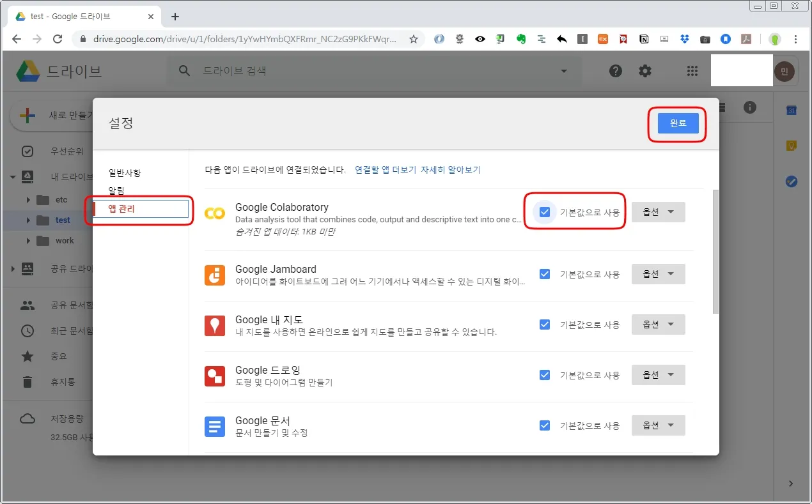
Task: Click the Google 문서 app icon
Action: click(x=215, y=426)
